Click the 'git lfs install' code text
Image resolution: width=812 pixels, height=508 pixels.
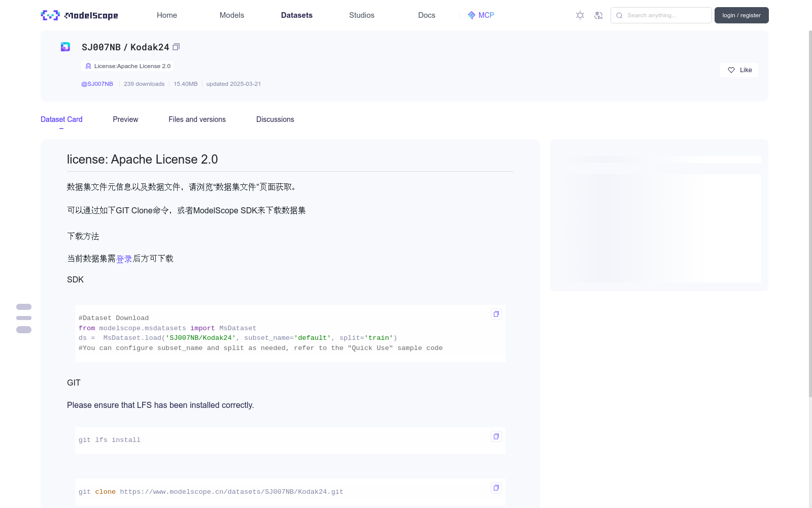click(110, 440)
